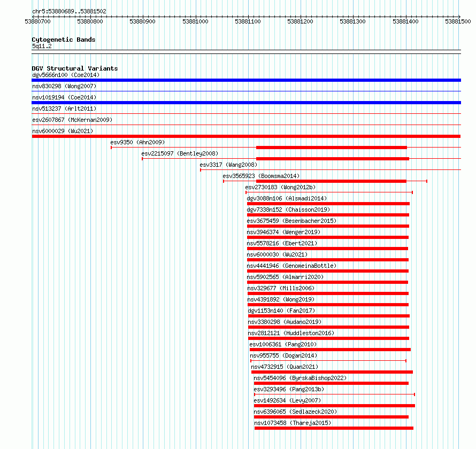Click dgv1153n140 (Fan2017) label
Screen dimensions: 476x449
click(x=281, y=311)
